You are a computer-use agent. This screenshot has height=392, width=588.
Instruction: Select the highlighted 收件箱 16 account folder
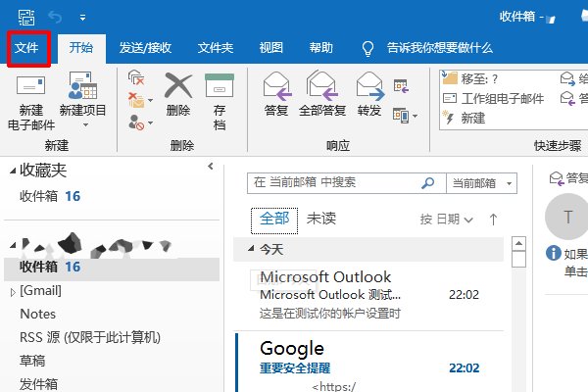click(112, 268)
